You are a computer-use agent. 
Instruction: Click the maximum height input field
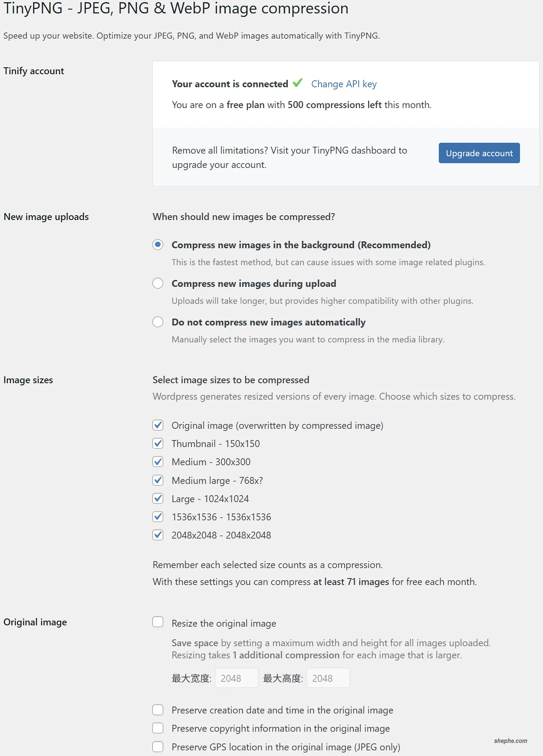328,677
